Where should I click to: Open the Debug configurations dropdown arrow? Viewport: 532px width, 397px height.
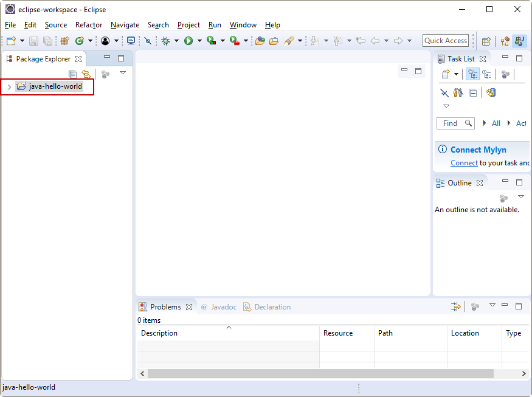(176, 41)
